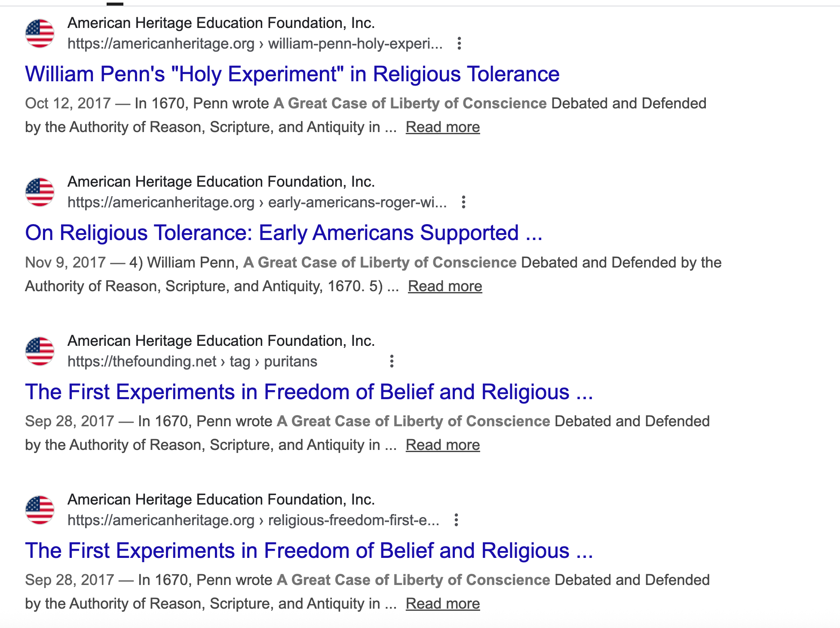Click flag favicon beside Early Americans result
This screenshot has height=628, width=840.
pyautogui.click(x=40, y=192)
